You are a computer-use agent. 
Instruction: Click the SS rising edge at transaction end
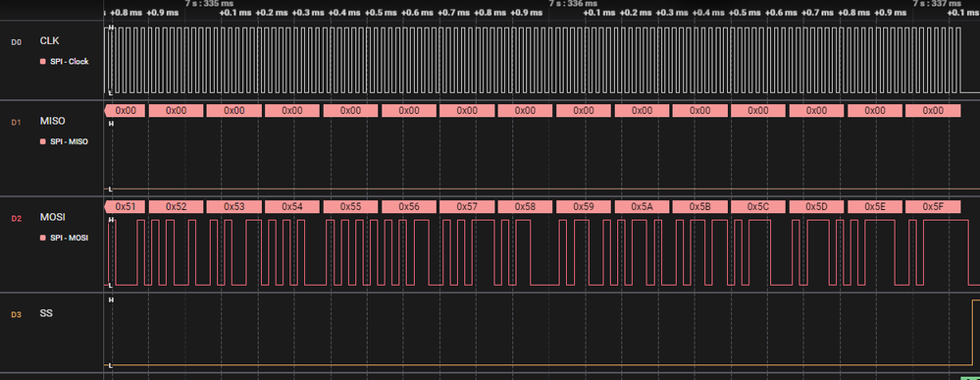pos(973,333)
